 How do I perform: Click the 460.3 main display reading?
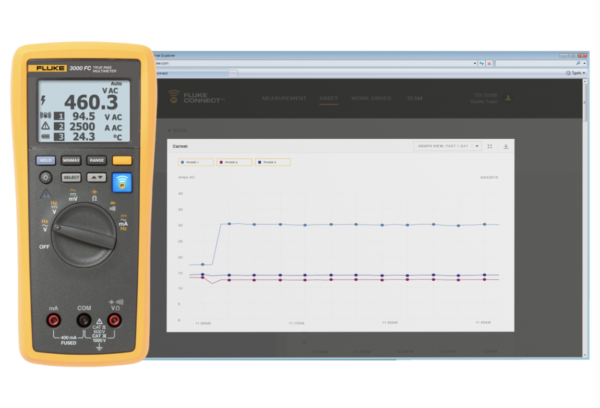(91, 102)
